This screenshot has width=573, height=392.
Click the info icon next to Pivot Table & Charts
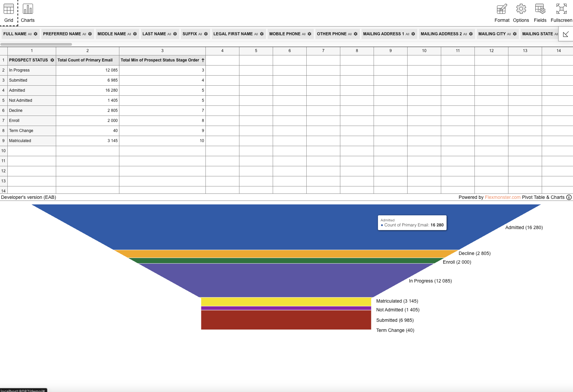coord(569,197)
